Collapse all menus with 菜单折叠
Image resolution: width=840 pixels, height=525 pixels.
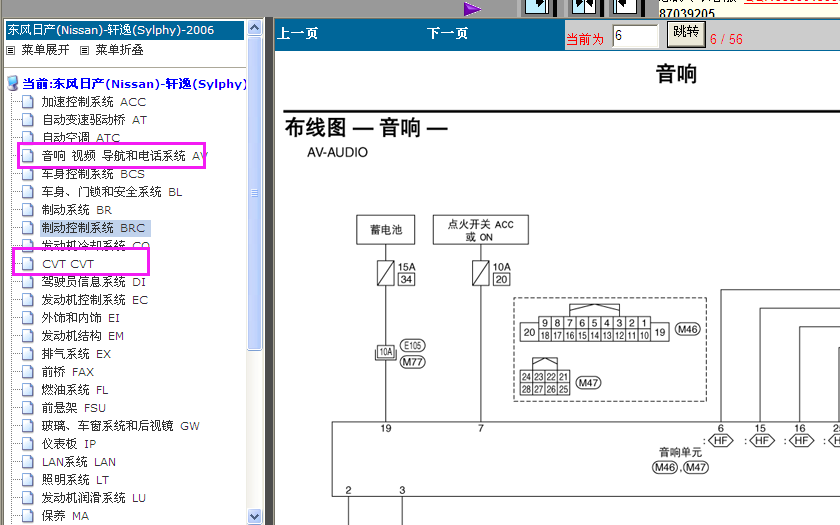119,50
